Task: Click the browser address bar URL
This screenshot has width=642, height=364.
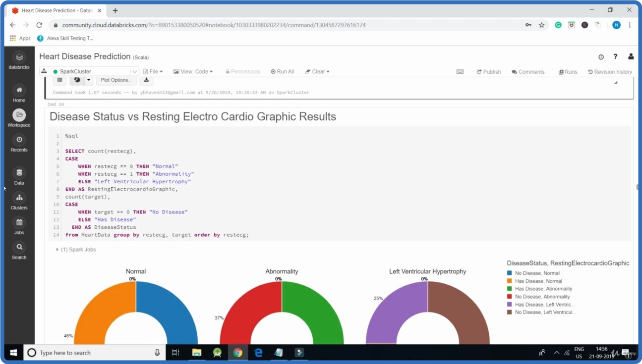Action: 214,25
